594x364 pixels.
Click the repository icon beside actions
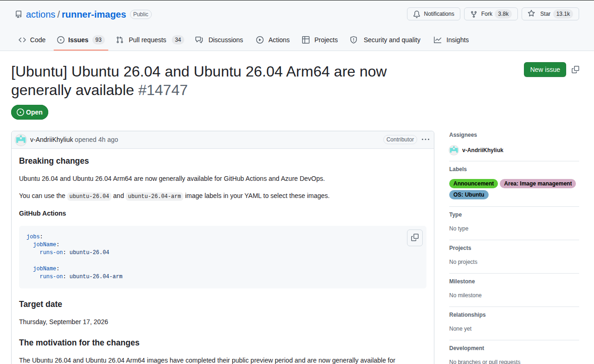(x=19, y=14)
